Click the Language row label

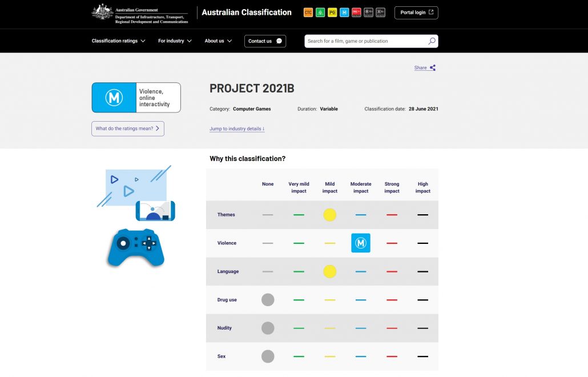tap(228, 271)
